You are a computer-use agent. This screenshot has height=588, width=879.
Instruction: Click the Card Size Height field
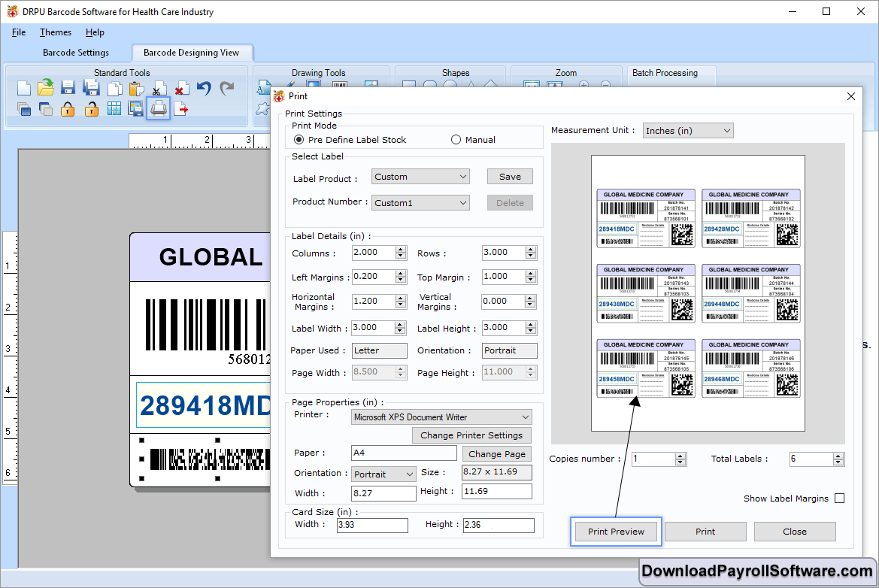[x=499, y=526]
